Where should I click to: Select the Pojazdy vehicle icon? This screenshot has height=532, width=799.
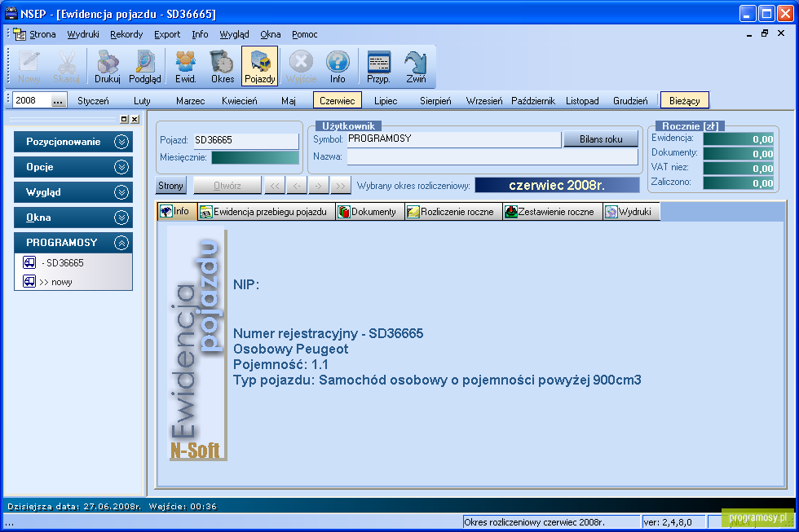pos(260,66)
